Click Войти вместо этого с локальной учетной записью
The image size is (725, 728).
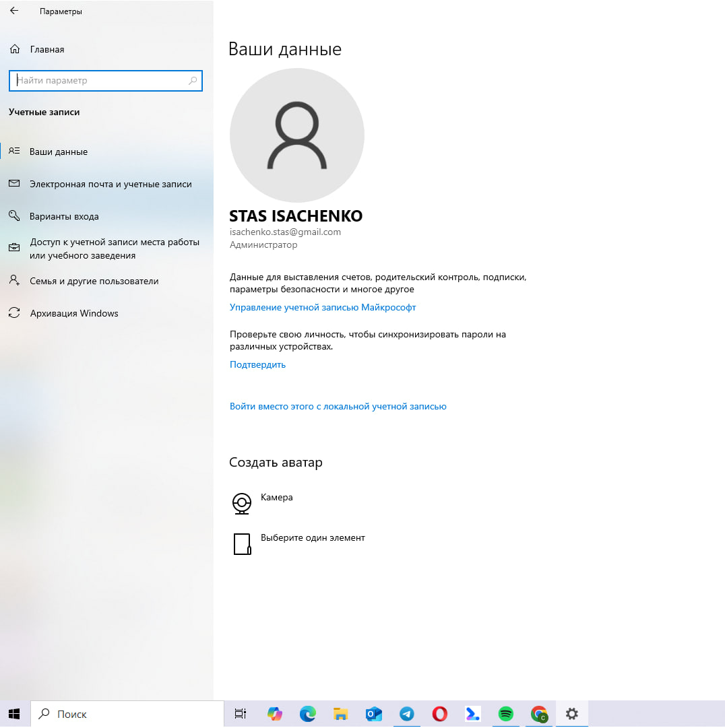[x=338, y=406]
